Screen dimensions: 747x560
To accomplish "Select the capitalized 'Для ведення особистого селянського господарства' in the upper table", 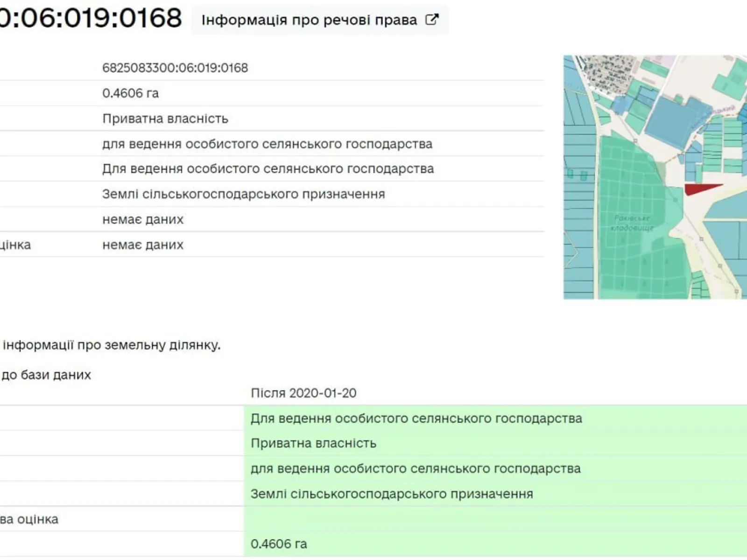I will coord(268,168).
